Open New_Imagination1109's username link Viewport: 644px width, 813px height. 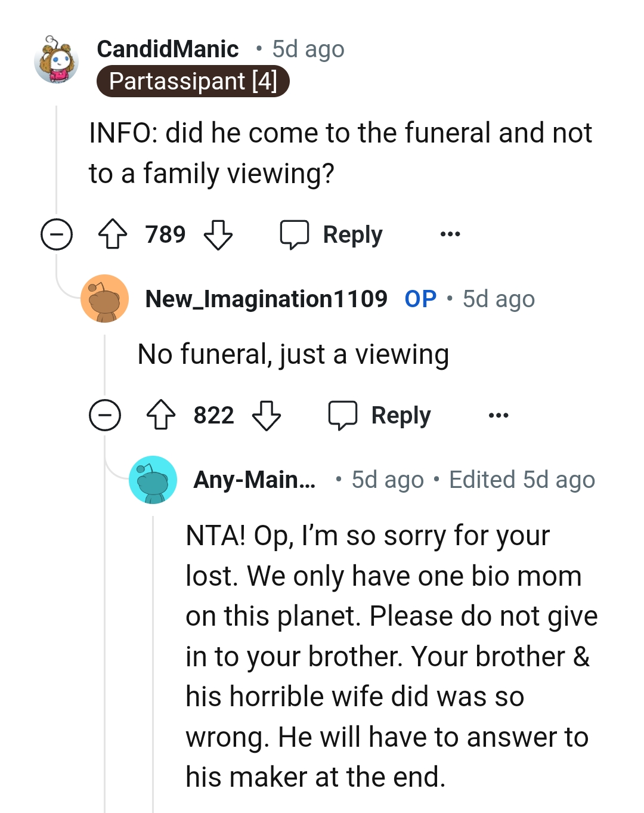(x=267, y=299)
